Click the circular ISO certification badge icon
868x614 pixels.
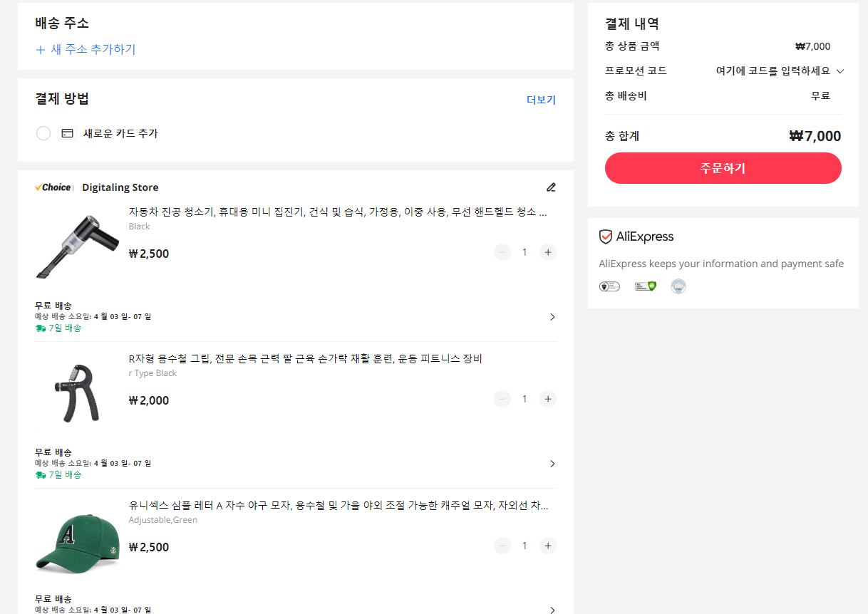coord(678,286)
